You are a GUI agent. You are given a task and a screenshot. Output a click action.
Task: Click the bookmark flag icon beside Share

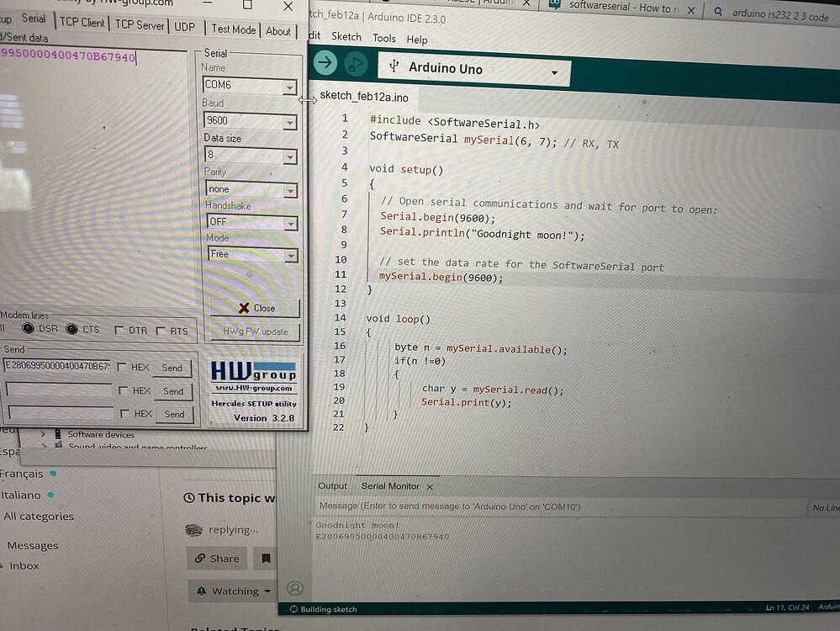265,558
